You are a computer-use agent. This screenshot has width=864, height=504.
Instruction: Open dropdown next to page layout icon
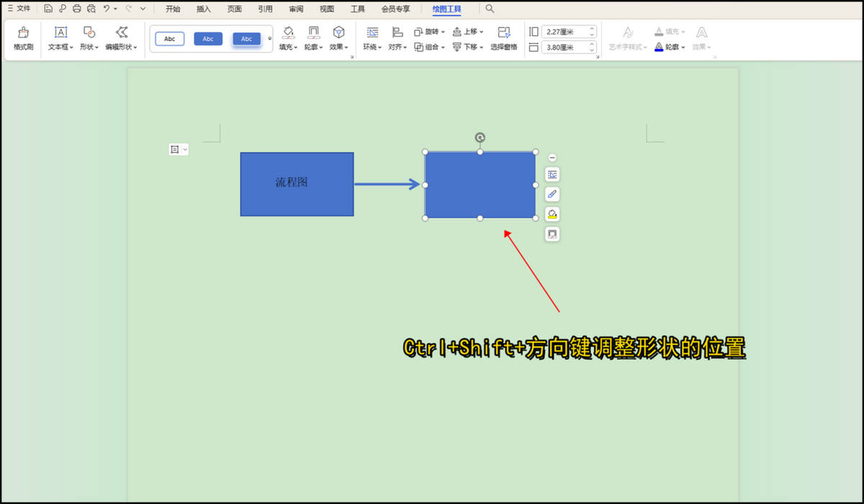point(185,149)
